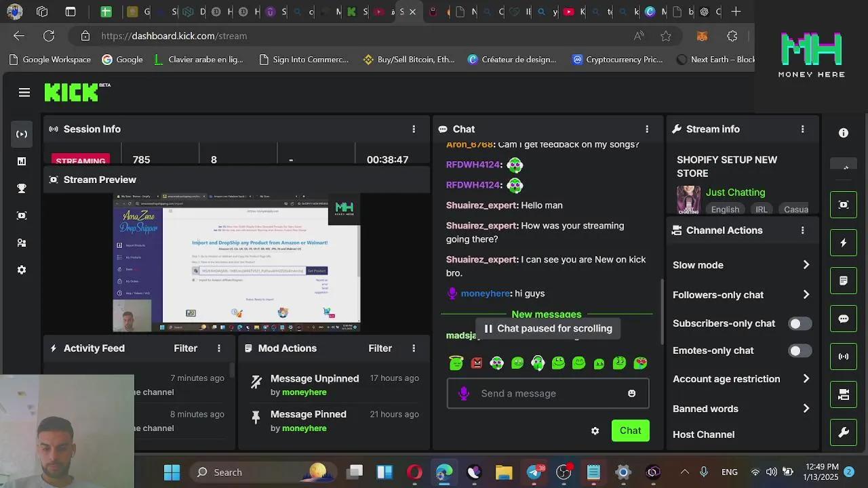868x488 pixels.
Task: Open Chat panel options menu
Action: (647, 129)
